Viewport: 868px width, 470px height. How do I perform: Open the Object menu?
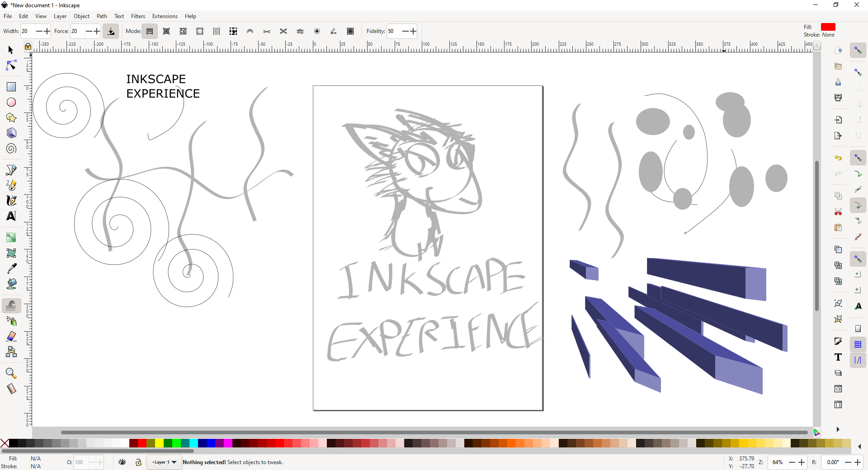(x=82, y=16)
